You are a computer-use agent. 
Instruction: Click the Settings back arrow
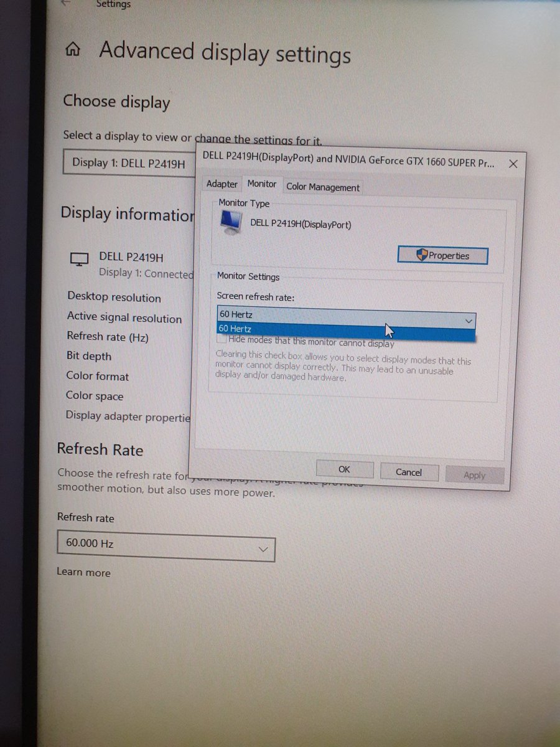[65, 2]
